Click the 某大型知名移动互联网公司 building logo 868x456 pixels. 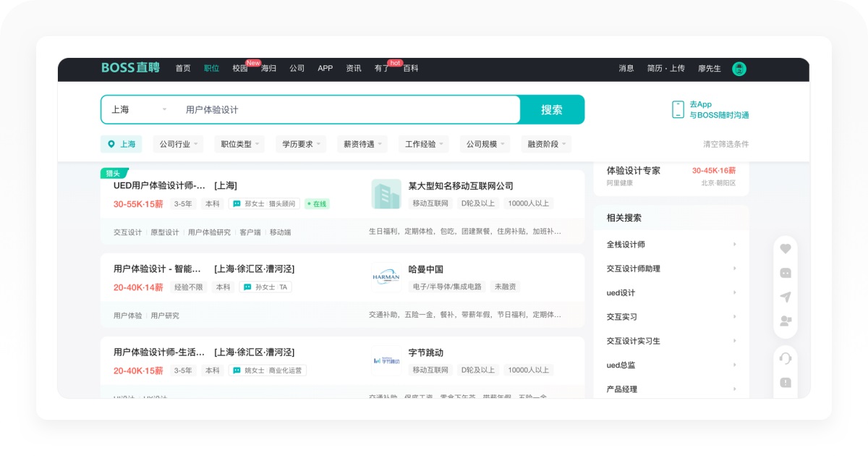(x=386, y=194)
